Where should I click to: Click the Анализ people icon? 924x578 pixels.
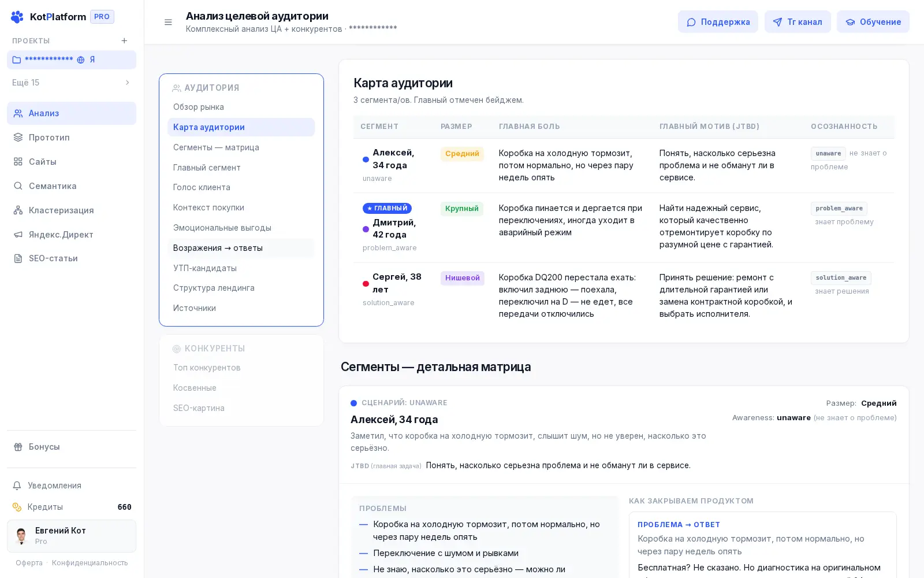point(18,113)
